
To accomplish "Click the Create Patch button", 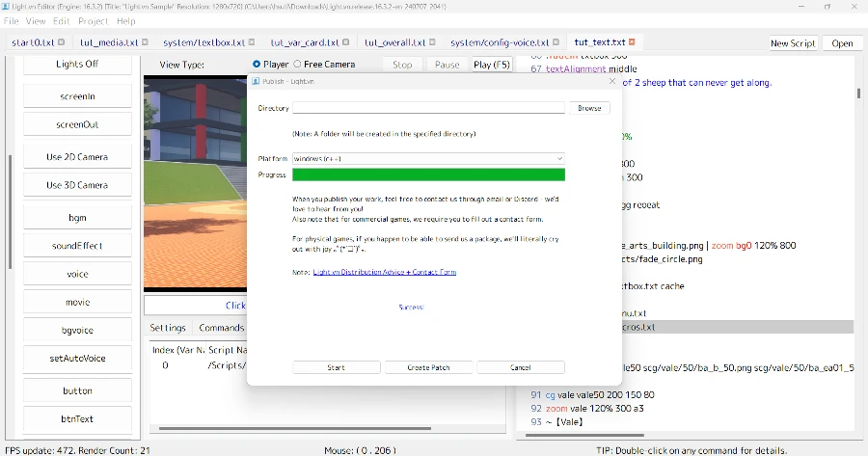I will [x=428, y=367].
